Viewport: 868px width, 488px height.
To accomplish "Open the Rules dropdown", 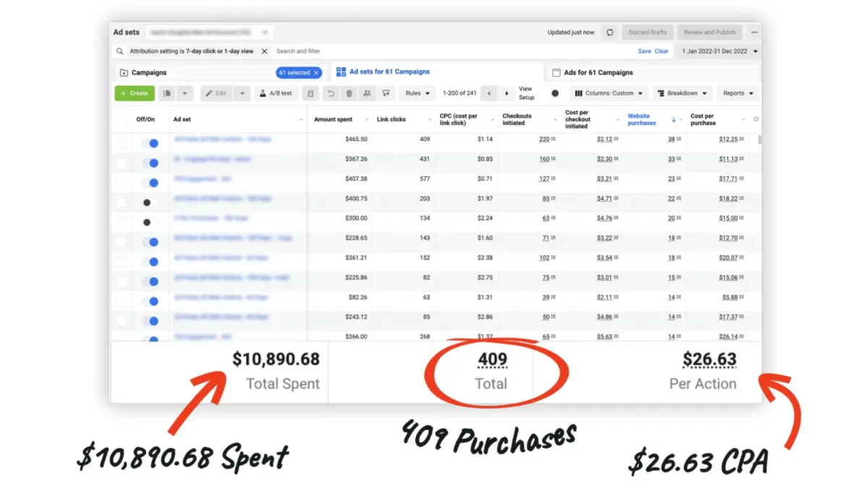I will [417, 93].
